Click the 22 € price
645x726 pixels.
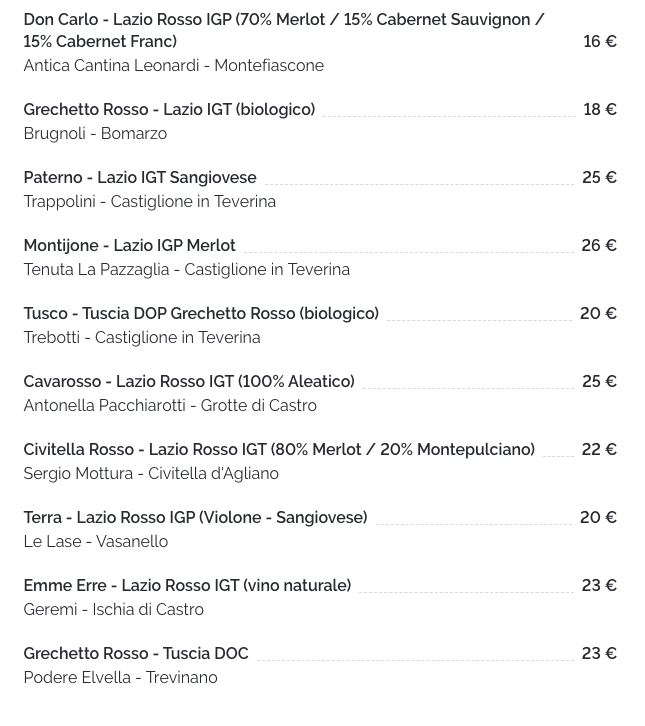click(599, 450)
